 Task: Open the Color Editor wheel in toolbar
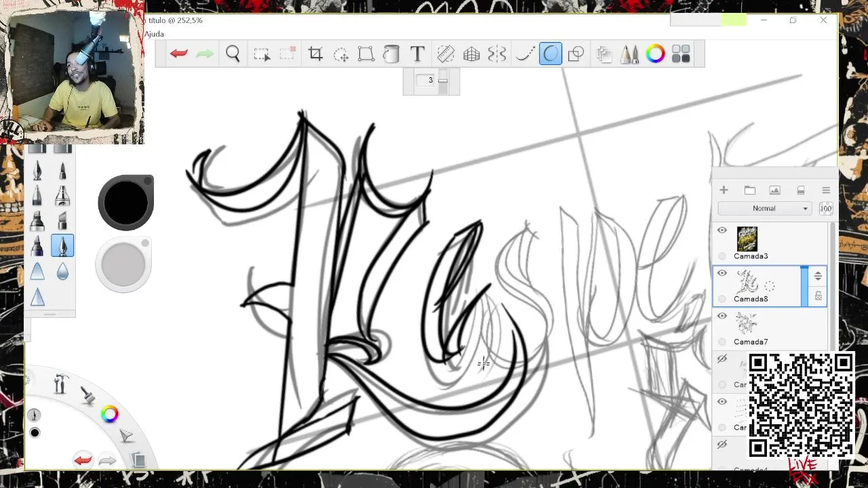(655, 54)
